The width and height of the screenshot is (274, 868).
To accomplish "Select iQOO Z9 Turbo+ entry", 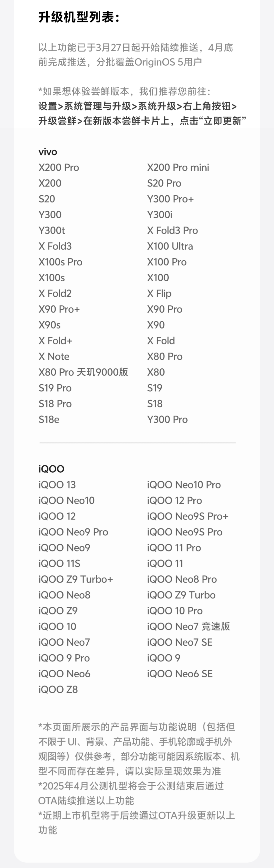I will point(75,579).
